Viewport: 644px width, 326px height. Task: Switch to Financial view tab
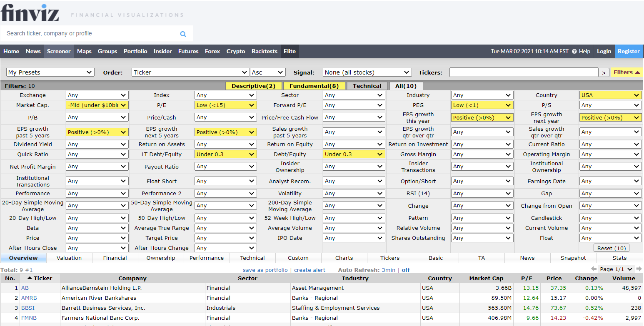pyautogui.click(x=115, y=258)
